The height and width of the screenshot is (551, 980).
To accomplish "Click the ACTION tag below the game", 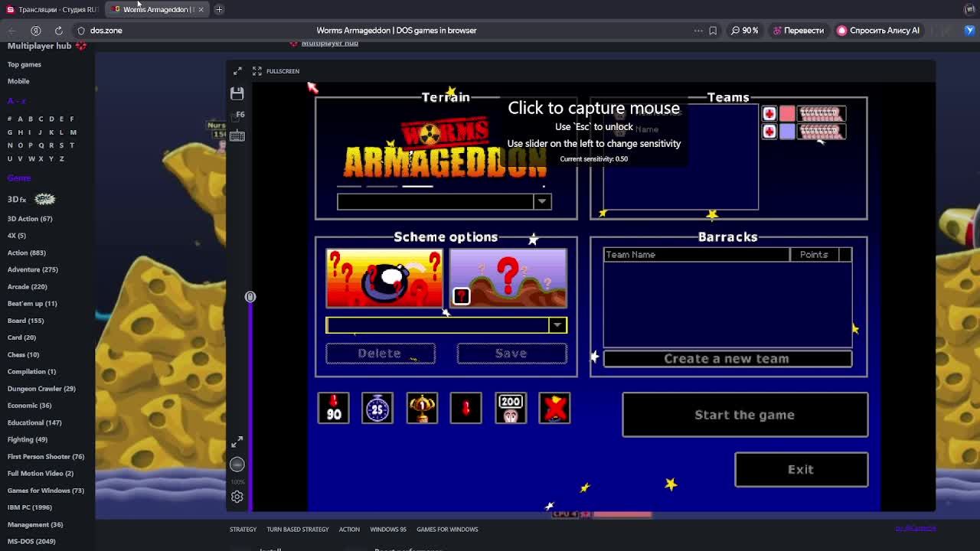I will pos(349,530).
